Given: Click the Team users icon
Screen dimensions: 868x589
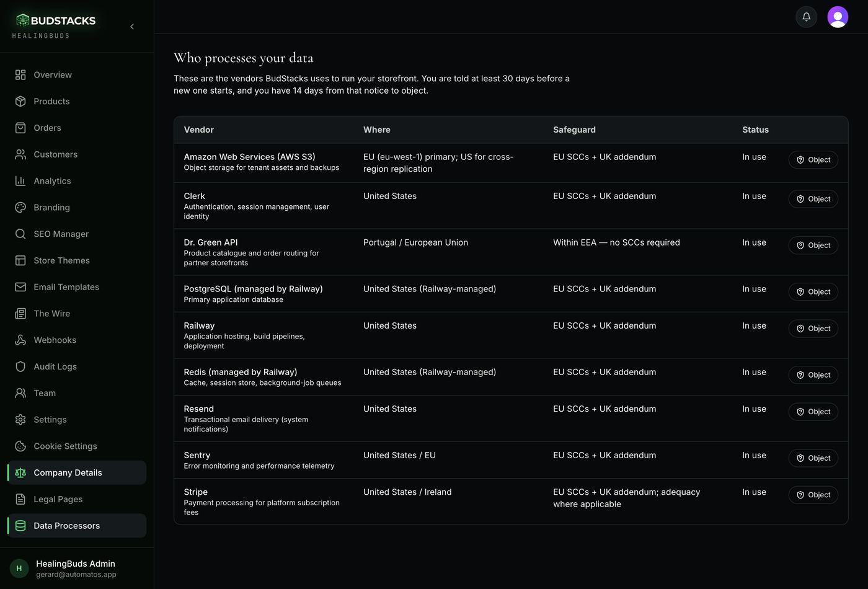Looking at the screenshot, I should (20, 393).
